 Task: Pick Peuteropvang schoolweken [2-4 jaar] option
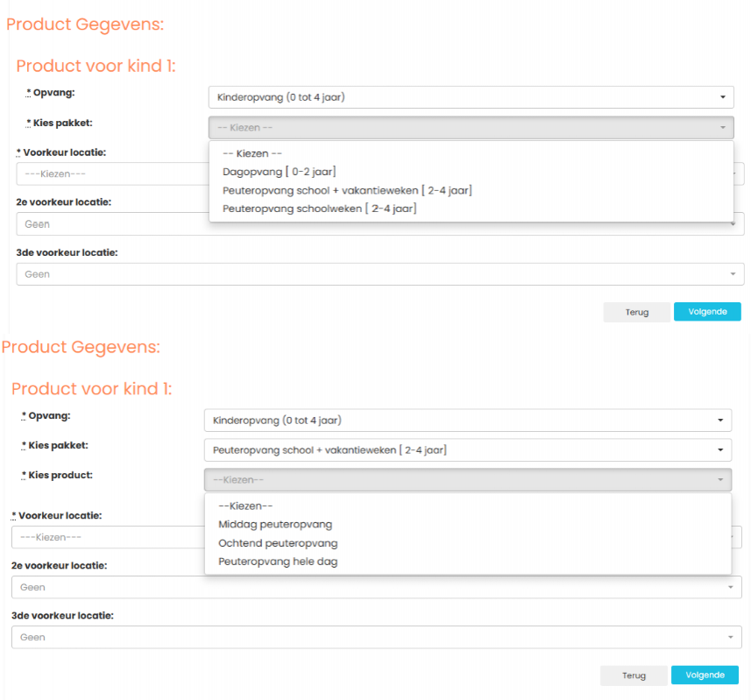[320, 209]
